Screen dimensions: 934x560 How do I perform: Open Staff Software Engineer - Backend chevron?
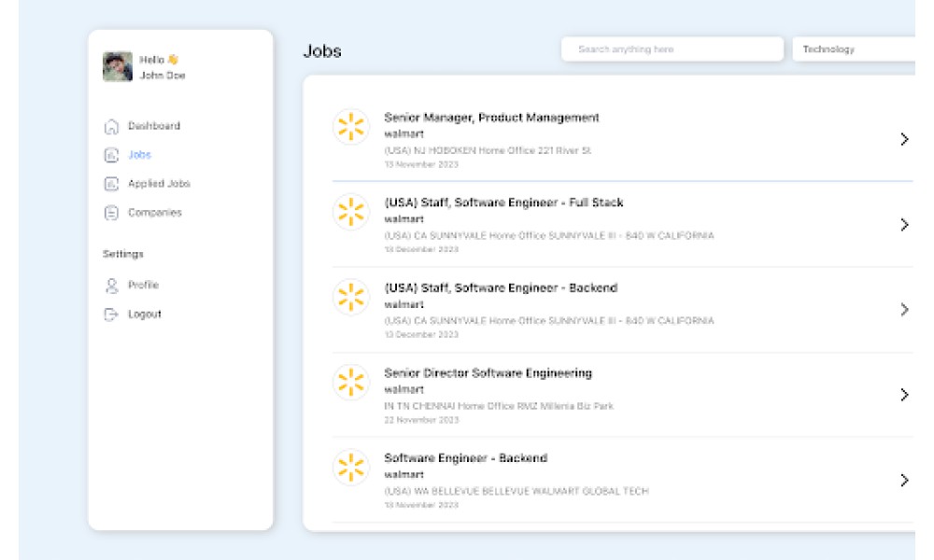click(x=904, y=310)
